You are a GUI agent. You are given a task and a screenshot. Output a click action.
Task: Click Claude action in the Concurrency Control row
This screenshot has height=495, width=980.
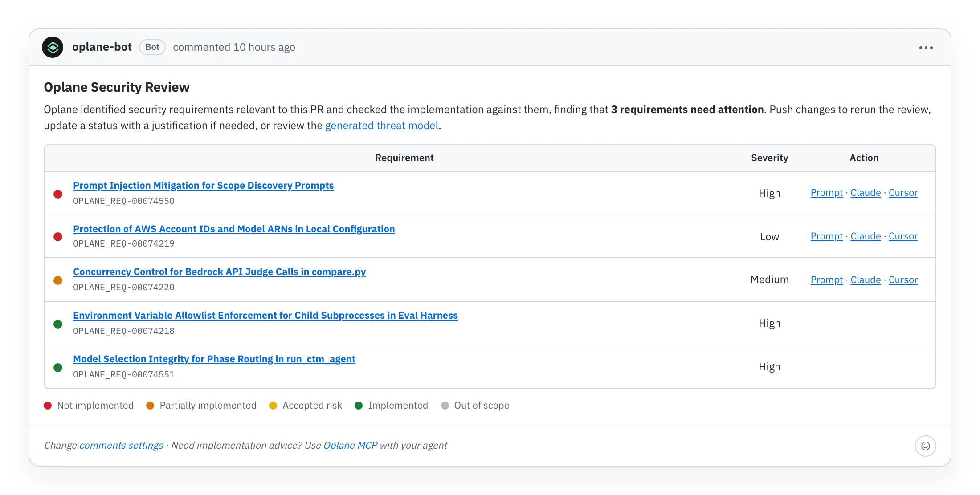point(866,280)
